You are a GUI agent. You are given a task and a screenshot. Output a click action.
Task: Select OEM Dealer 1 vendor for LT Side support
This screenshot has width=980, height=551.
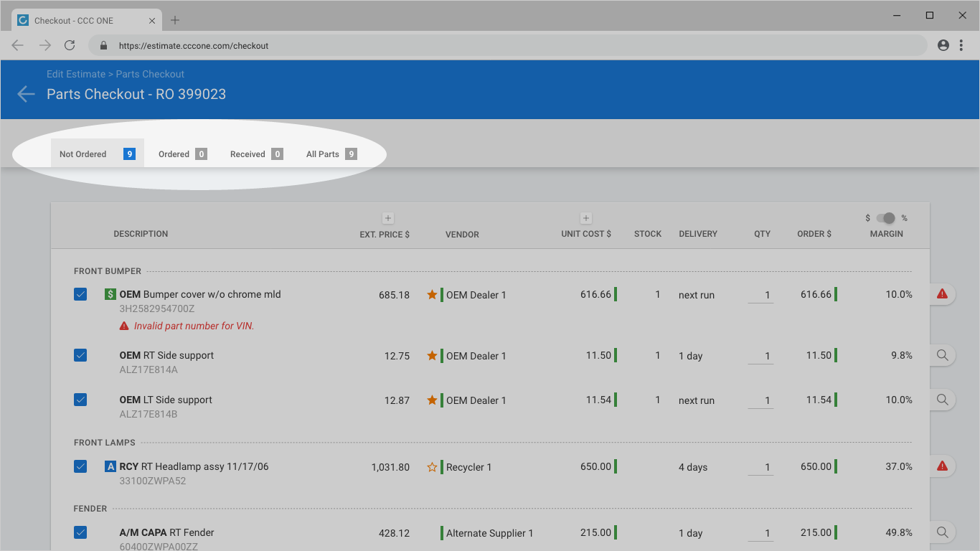(x=476, y=400)
